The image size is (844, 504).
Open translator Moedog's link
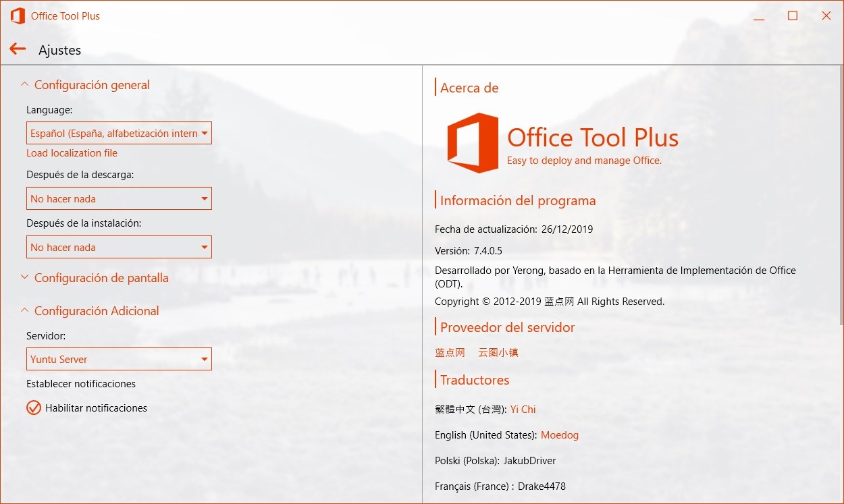pos(560,435)
